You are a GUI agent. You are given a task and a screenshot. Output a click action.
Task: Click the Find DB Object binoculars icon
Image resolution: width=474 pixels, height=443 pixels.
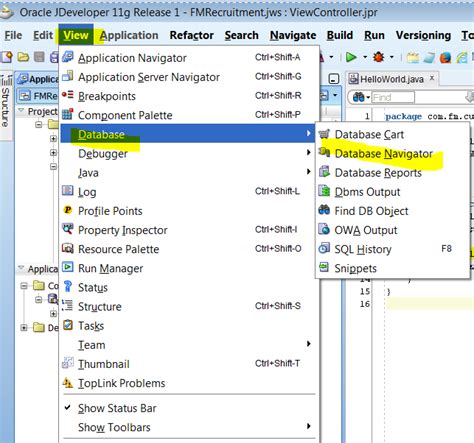click(324, 210)
